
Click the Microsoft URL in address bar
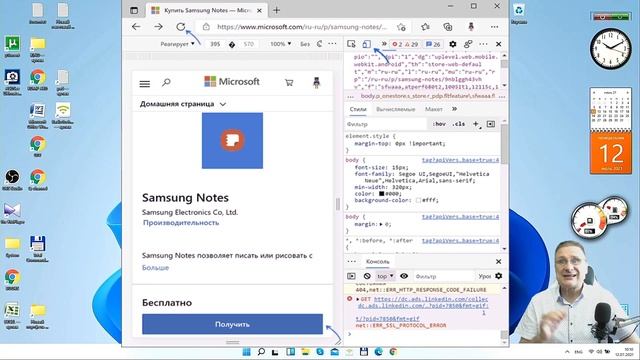[x=302, y=27]
